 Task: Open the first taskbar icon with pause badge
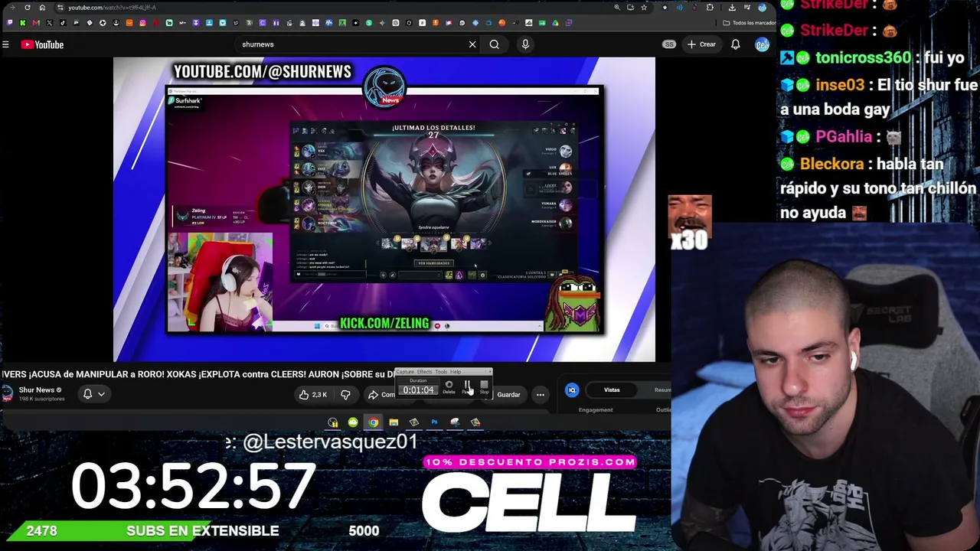[332, 422]
